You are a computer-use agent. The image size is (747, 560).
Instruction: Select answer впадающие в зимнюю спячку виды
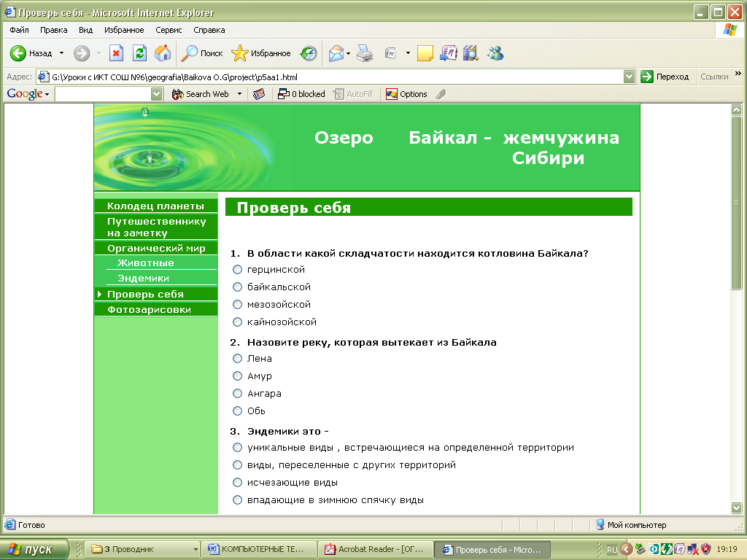(x=237, y=500)
